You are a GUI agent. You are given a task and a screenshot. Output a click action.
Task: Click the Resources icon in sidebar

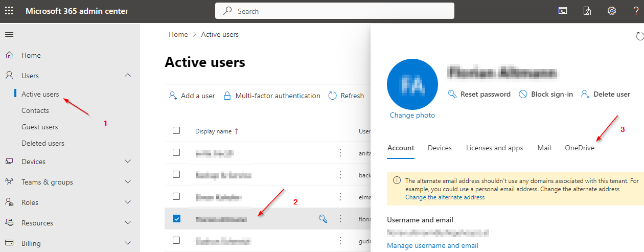click(x=9, y=223)
